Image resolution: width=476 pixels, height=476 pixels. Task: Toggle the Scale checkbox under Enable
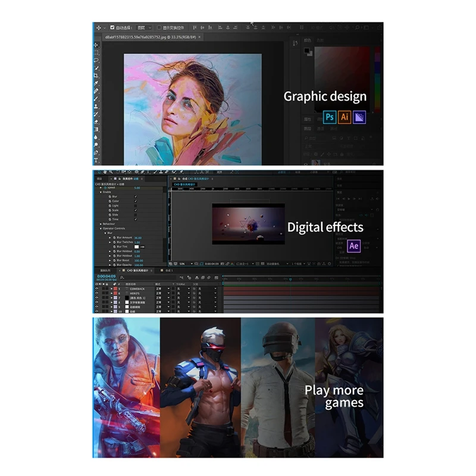click(136, 211)
